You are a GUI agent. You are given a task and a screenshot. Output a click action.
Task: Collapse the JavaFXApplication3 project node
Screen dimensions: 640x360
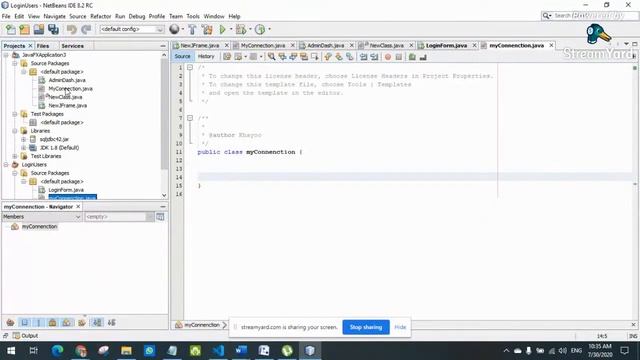coord(6,55)
